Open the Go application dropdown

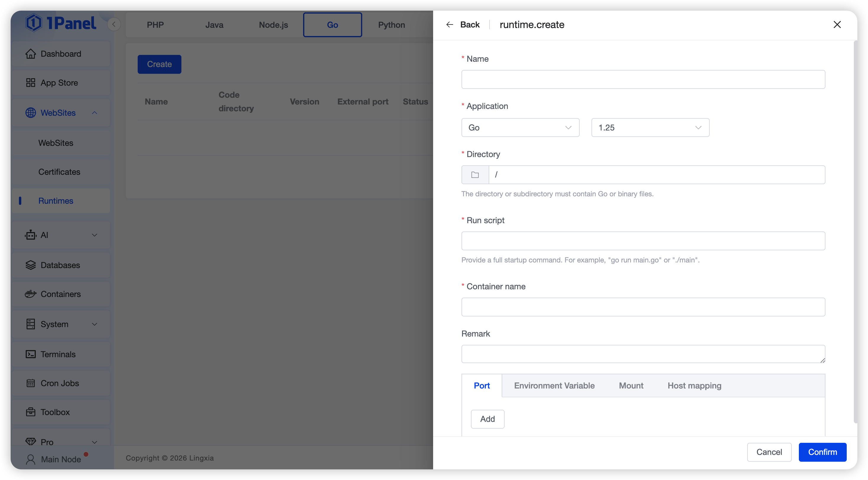(x=520, y=128)
